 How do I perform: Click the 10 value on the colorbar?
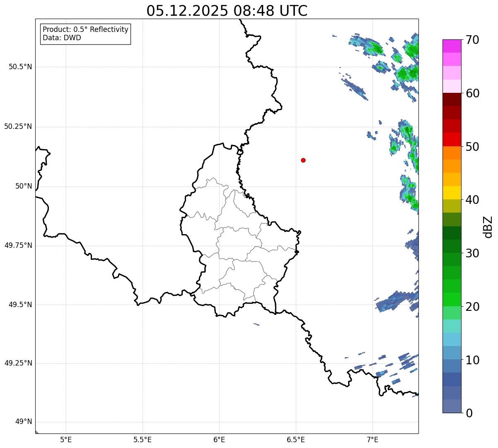click(x=472, y=360)
